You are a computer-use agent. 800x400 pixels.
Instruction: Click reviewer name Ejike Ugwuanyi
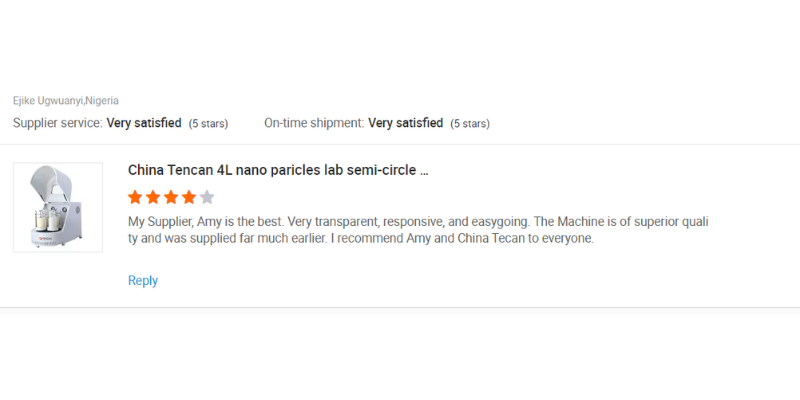(x=48, y=101)
